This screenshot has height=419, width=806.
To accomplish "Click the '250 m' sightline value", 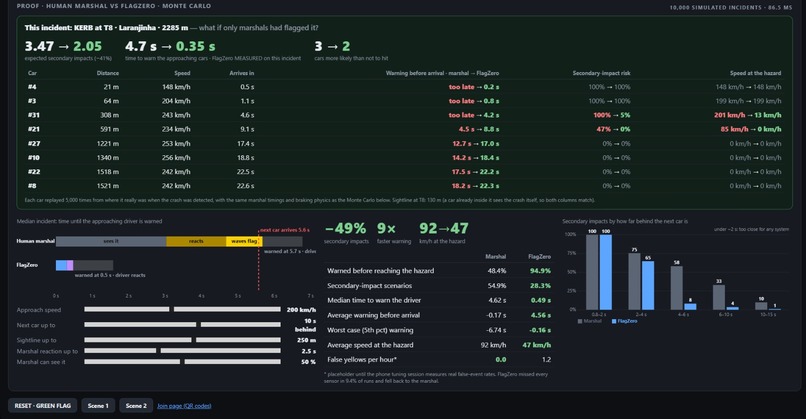I will [x=306, y=340].
